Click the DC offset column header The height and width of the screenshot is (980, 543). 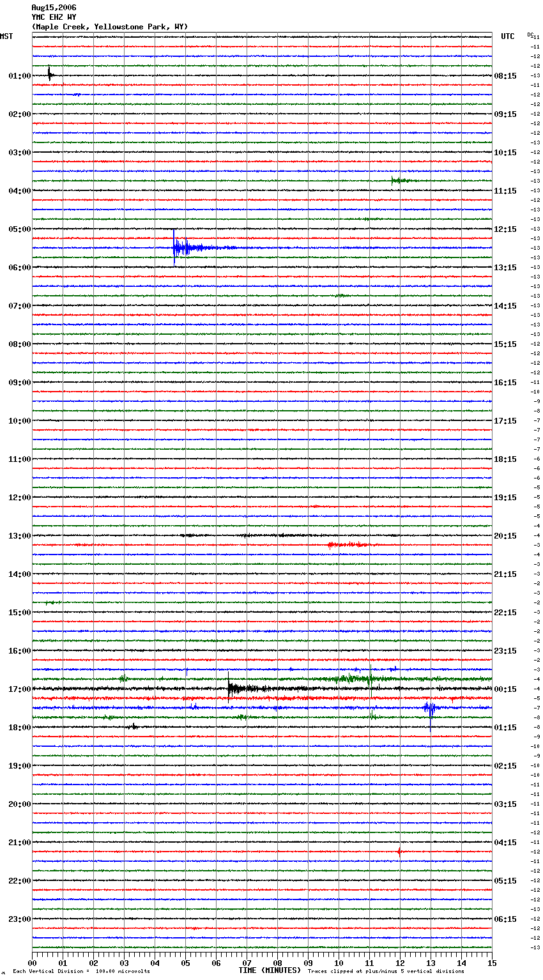point(530,34)
